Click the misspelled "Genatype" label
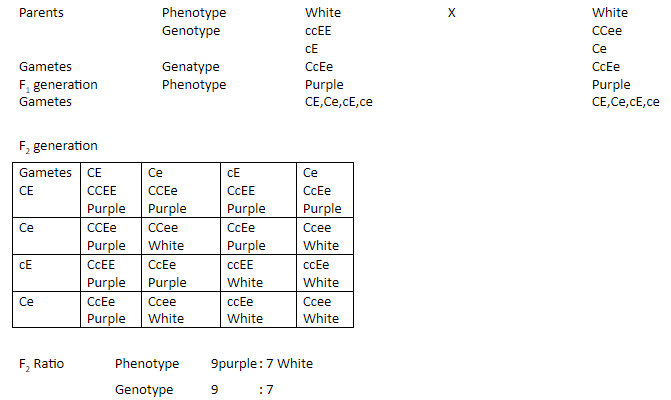Image resolution: width=671 pixels, height=400 pixels. pos(191,67)
